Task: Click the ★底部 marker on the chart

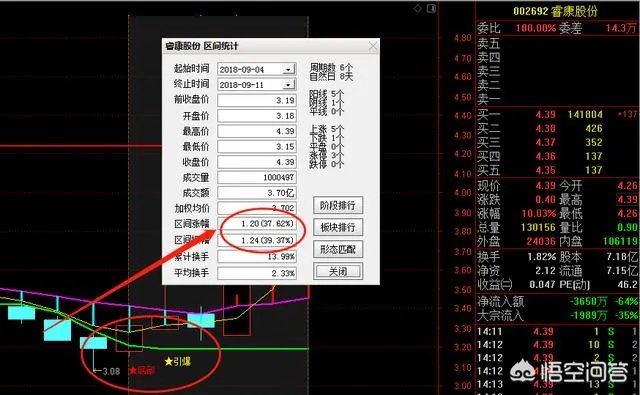Action: click(142, 371)
